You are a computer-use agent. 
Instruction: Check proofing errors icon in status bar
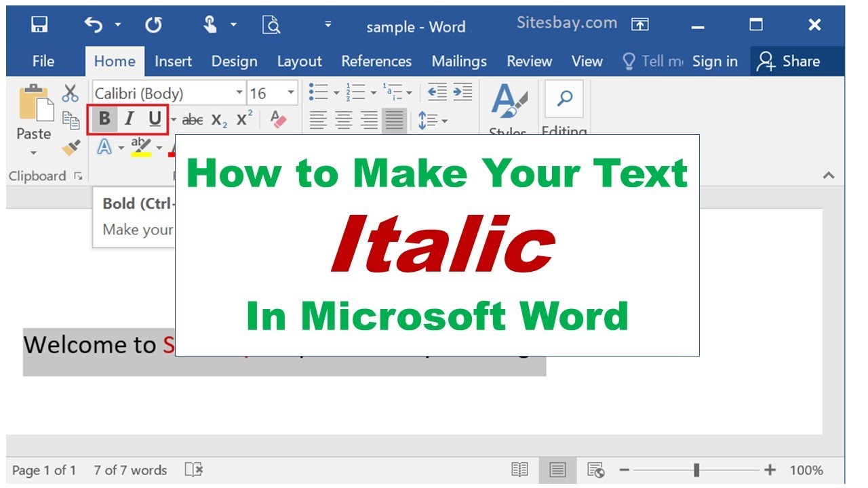click(x=194, y=470)
